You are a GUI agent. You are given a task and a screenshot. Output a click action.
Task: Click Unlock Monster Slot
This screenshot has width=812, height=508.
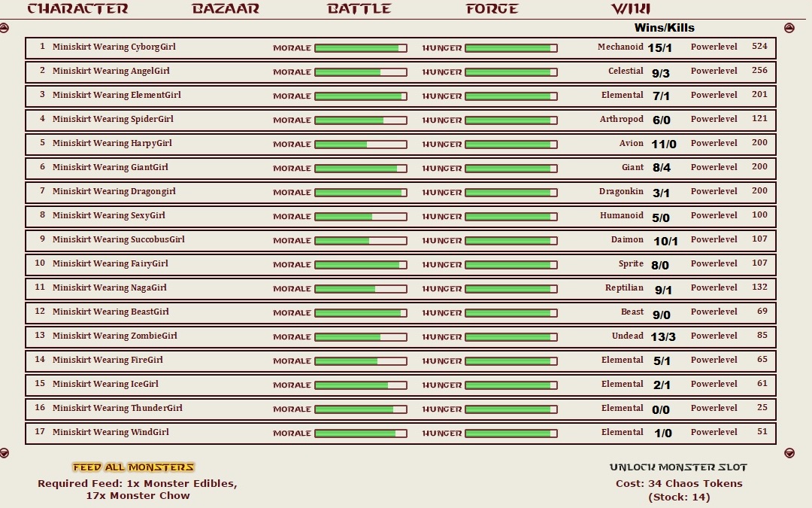pyautogui.click(x=678, y=467)
